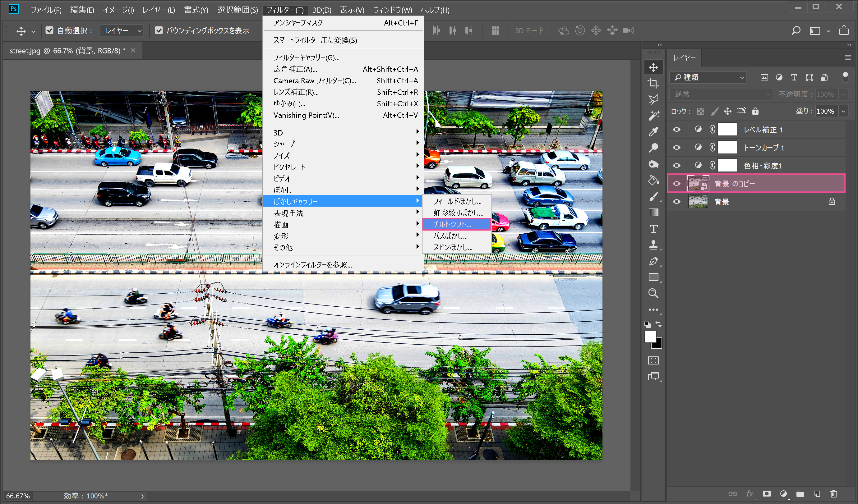Click the search icon in options bar
Image resolution: width=858 pixels, height=504 pixels.
pyautogui.click(x=796, y=31)
